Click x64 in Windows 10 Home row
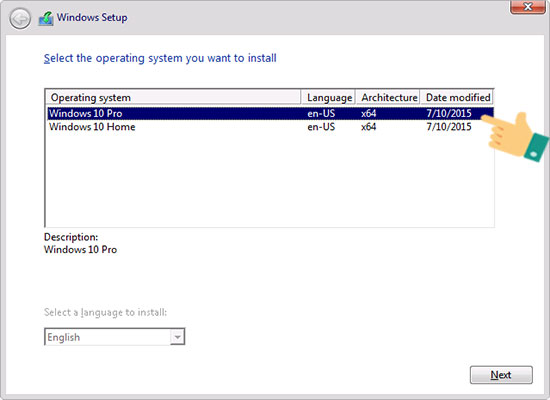Viewport: 550px width, 400px height. (x=368, y=127)
